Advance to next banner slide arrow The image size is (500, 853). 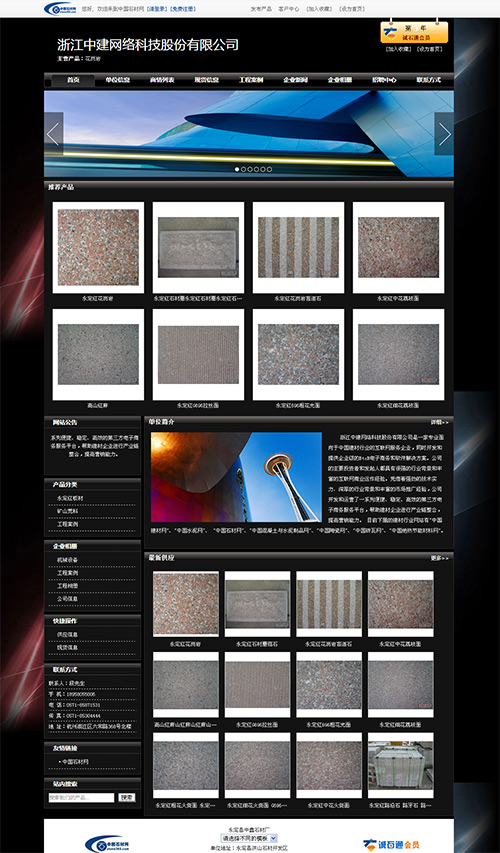tap(444, 134)
